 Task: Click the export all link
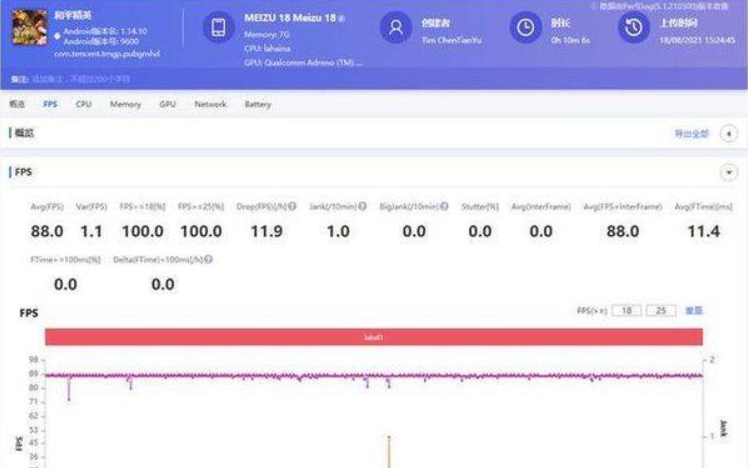(692, 134)
